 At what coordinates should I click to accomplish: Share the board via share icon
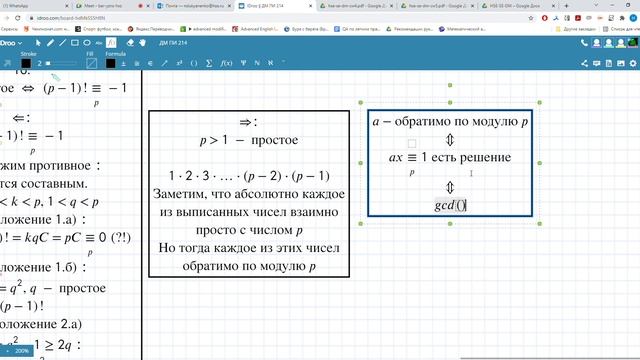coord(584,63)
